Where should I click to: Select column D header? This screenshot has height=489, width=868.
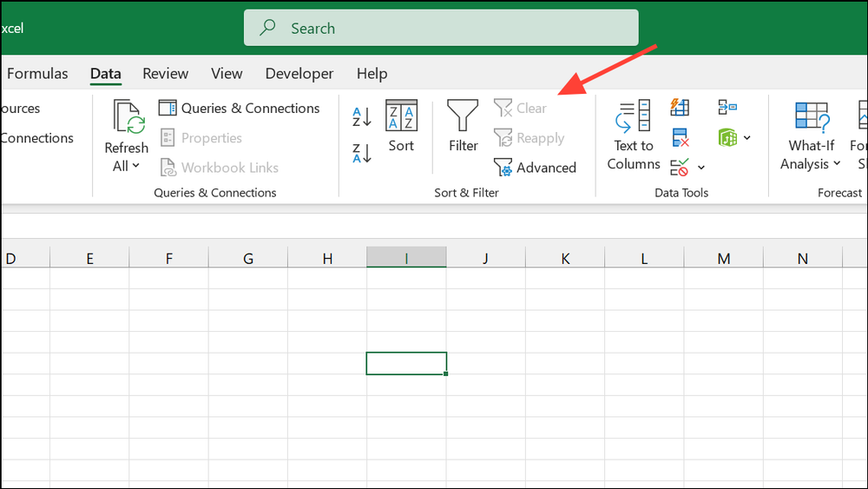25,258
